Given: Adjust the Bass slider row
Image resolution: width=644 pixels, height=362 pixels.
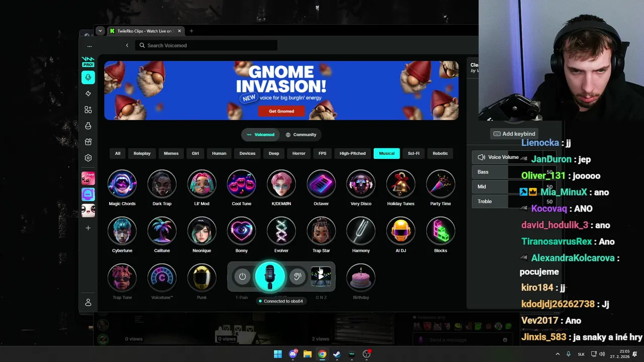Looking at the screenshot, I should point(513,172).
